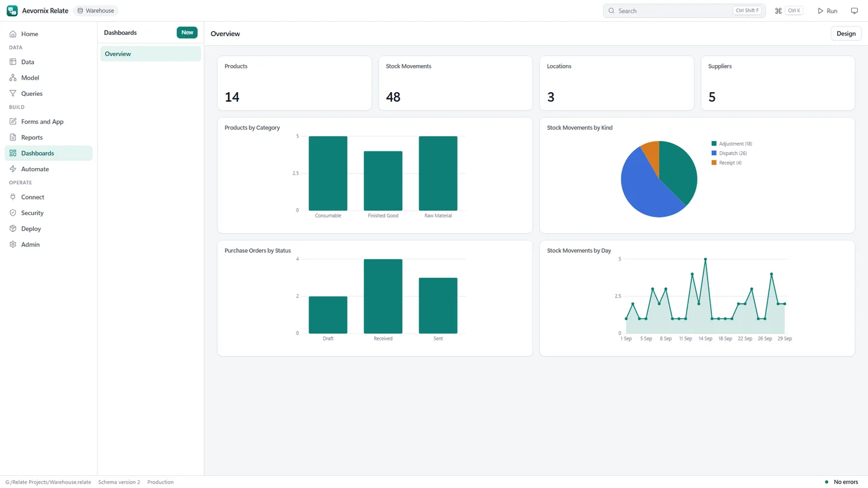Open the Stock Movements count card
This screenshot has width=868, height=488.
point(456,83)
